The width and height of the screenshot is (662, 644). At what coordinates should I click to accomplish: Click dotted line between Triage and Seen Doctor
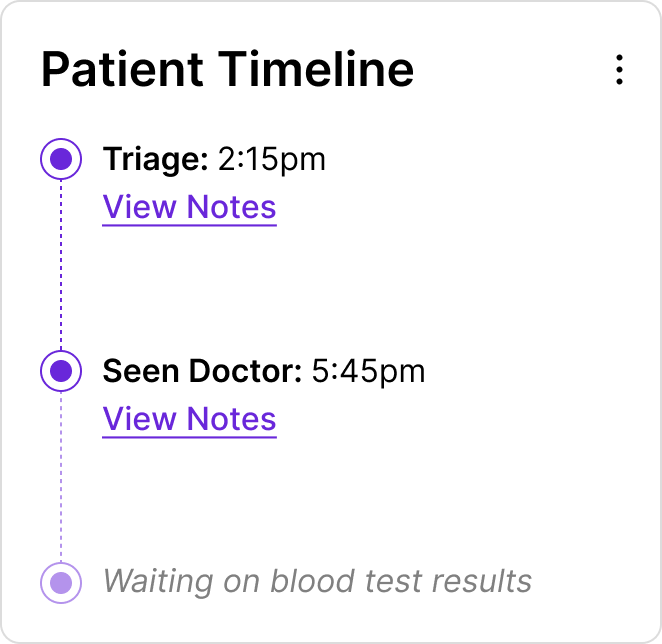(x=61, y=265)
